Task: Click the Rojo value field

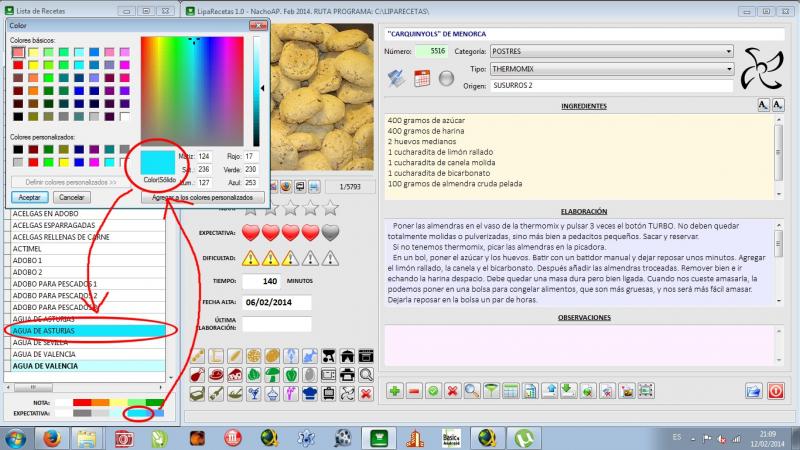Action: [251, 156]
